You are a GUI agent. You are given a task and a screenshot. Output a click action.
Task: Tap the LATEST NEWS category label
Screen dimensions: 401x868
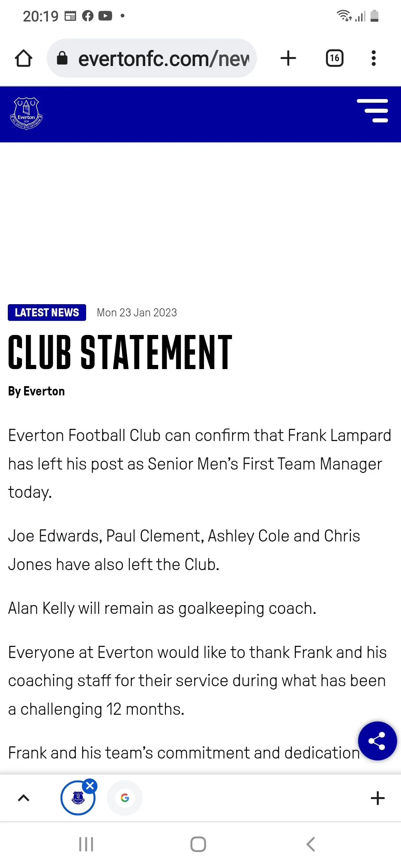tap(47, 312)
